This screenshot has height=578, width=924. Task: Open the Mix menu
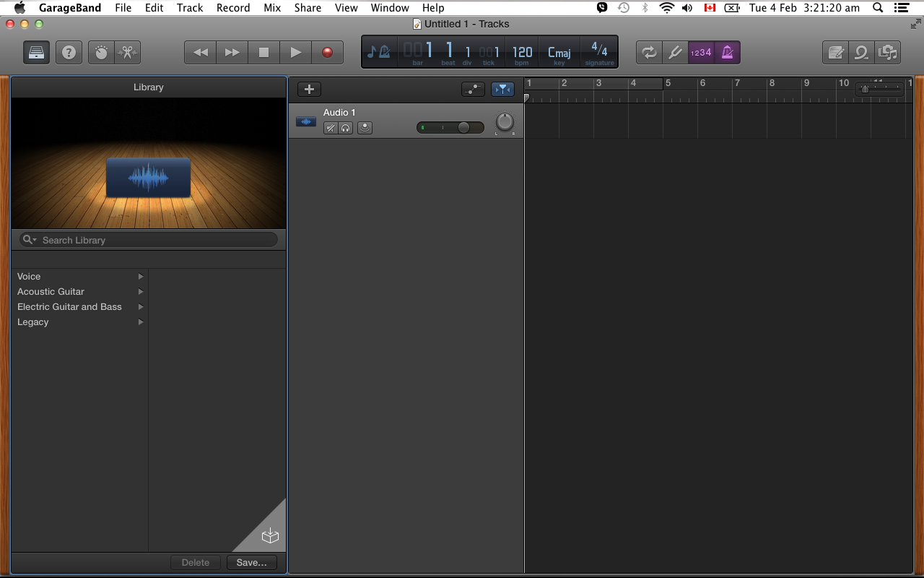[272, 8]
